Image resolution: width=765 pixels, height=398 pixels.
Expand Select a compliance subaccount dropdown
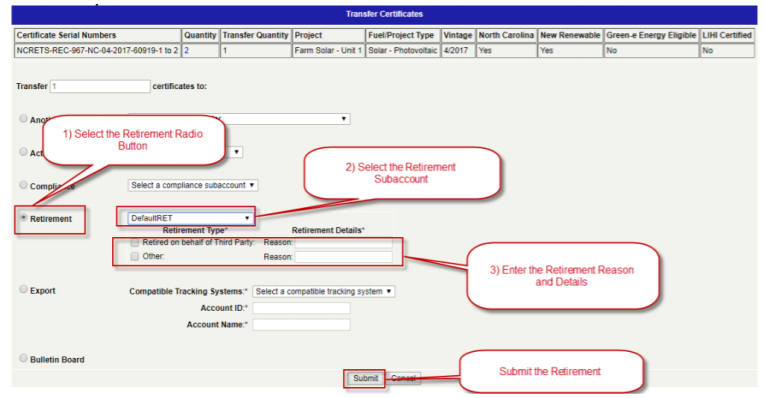[x=193, y=185]
